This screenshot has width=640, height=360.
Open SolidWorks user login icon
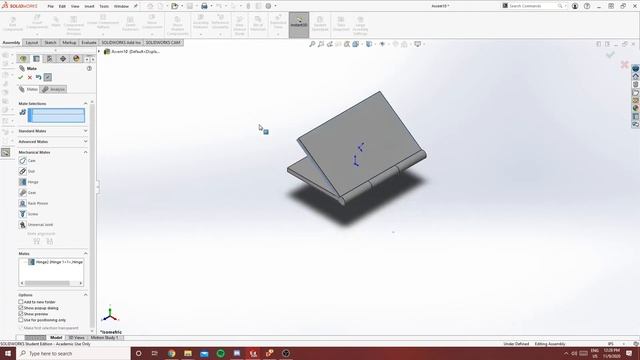[575, 6]
